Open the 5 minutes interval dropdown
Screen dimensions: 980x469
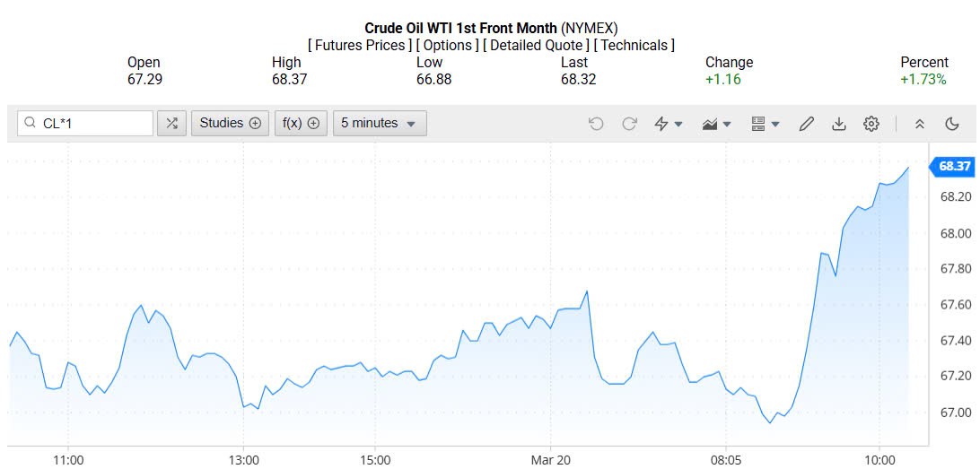pyautogui.click(x=379, y=124)
